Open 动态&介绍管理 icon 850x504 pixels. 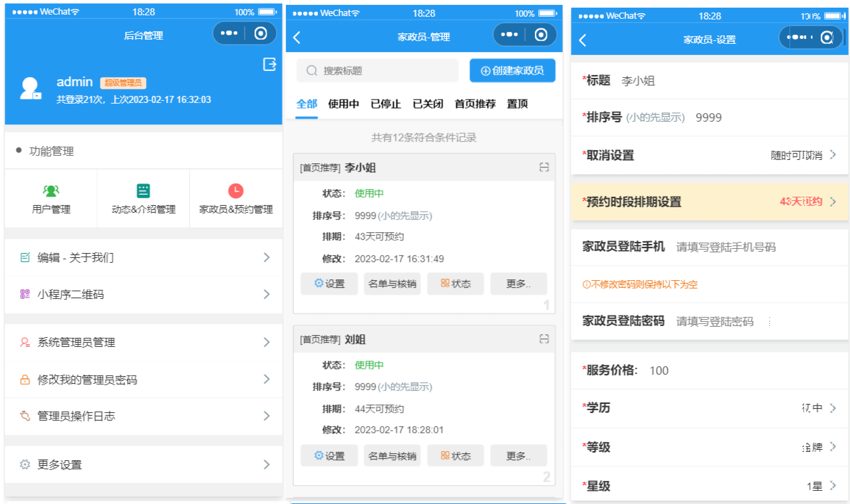(143, 191)
